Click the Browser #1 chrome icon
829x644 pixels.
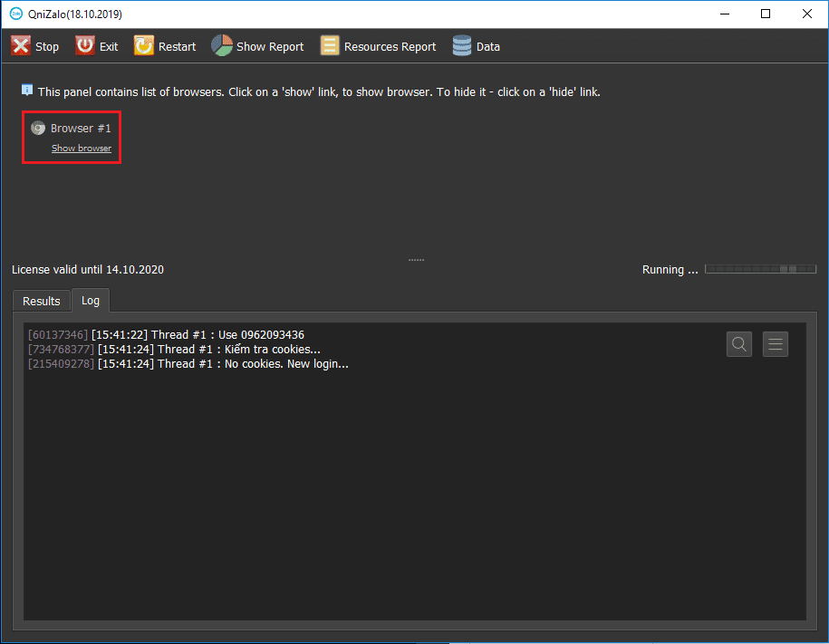pyautogui.click(x=38, y=129)
